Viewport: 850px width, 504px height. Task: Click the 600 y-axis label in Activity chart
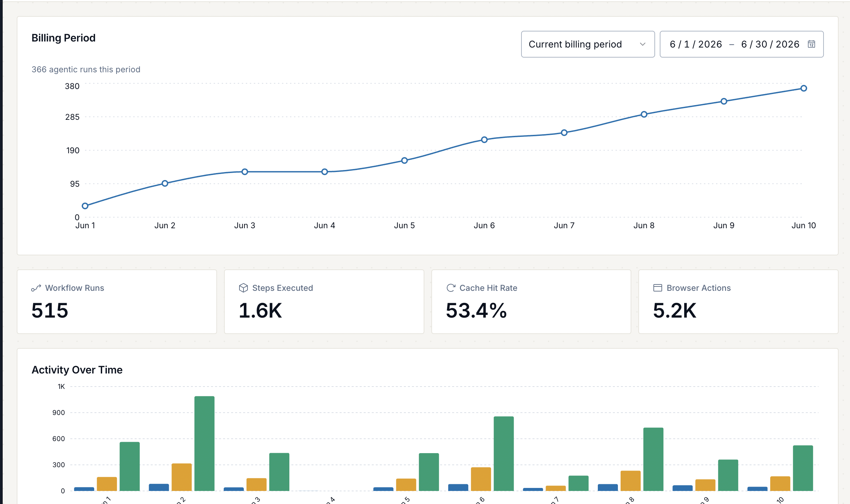coord(59,439)
